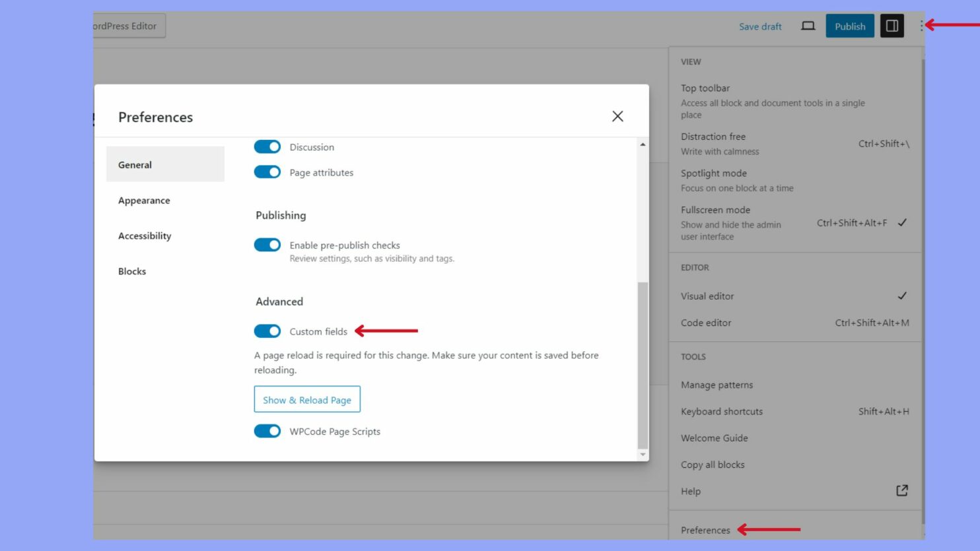Select Code editor in the Editor section
This screenshot has width=980, height=551.
(706, 323)
